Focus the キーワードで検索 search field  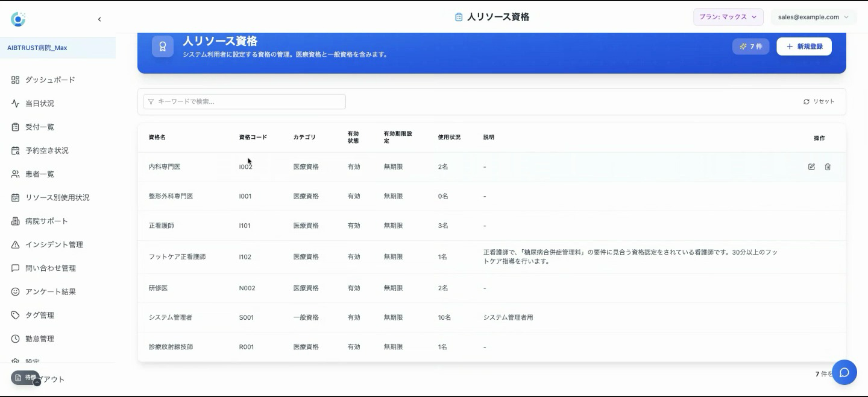click(245, 101)
